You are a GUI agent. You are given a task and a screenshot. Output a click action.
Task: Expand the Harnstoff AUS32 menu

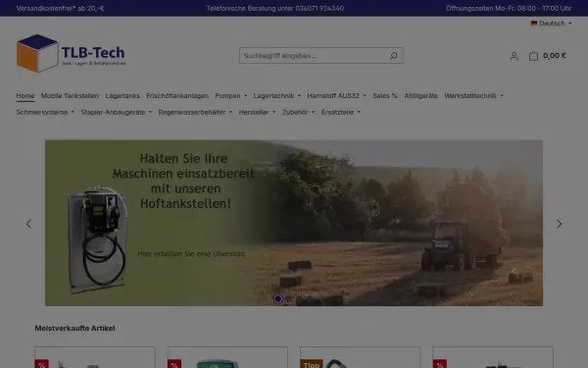point(337,96)
